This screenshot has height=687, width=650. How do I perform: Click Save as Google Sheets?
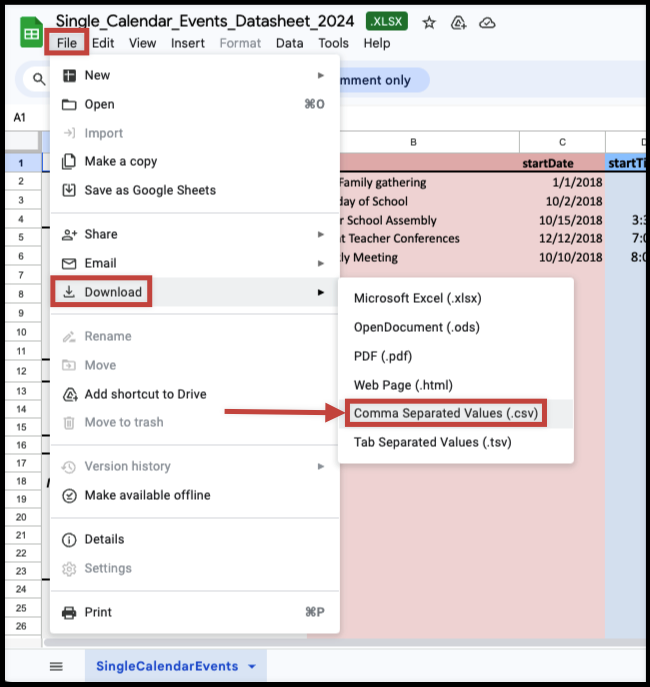(x=149, y=190)
